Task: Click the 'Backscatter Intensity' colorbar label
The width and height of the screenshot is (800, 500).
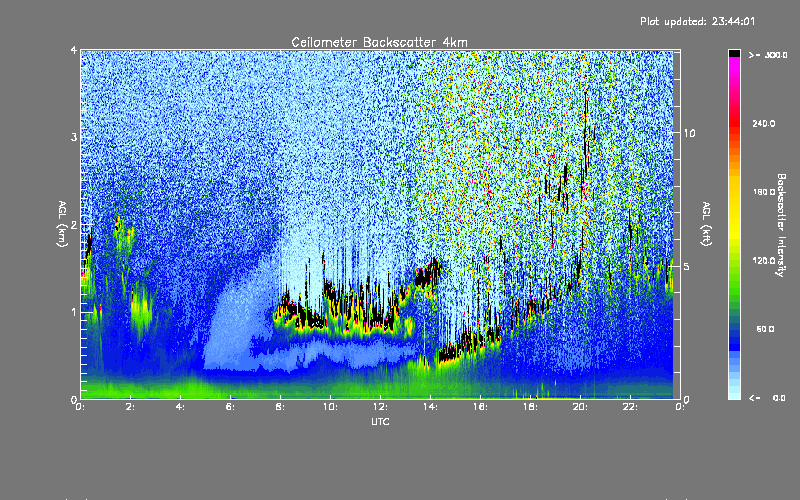Action: pos(781,225)
